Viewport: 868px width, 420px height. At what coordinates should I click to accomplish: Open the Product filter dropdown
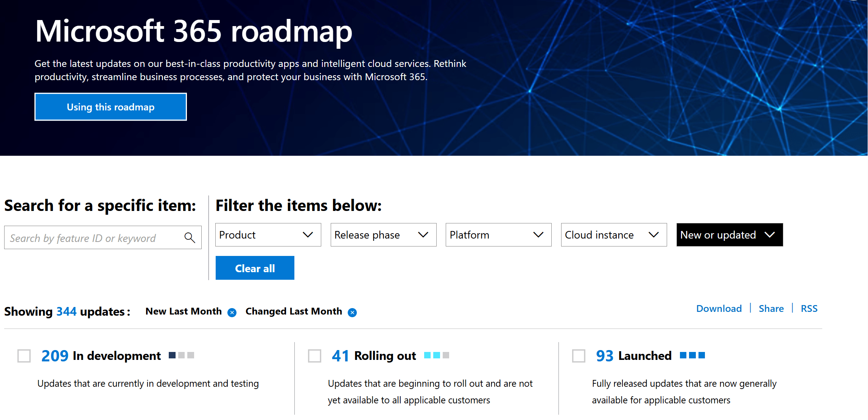click(x=268, y=235)
